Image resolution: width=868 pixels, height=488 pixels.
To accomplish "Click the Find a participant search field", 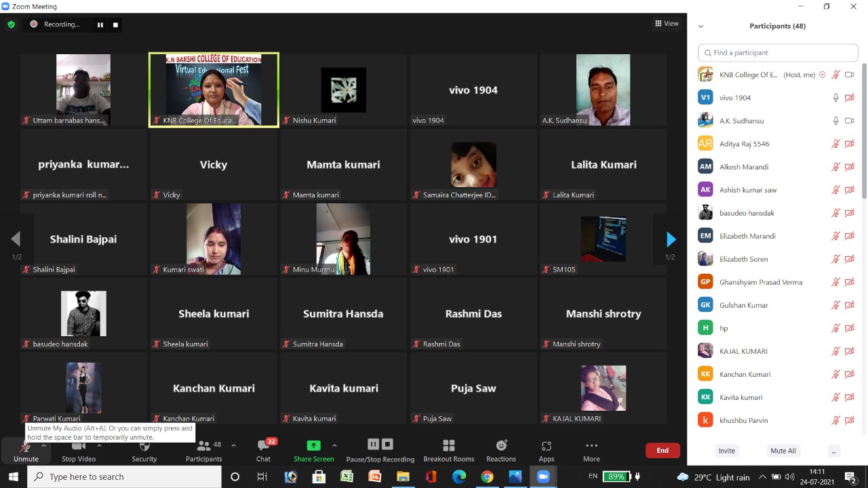I will tap(780, 53).
